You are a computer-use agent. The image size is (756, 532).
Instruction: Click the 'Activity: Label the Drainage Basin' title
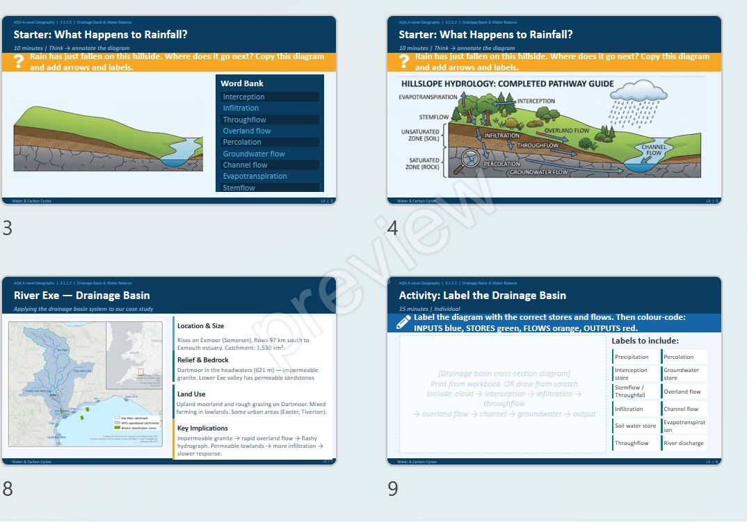point(482,296)
